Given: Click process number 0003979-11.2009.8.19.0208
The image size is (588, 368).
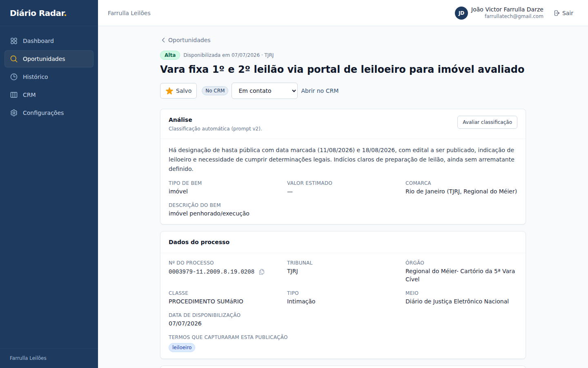Looking at the screenshot, I should pyautogui.click(x=212, y=272).
